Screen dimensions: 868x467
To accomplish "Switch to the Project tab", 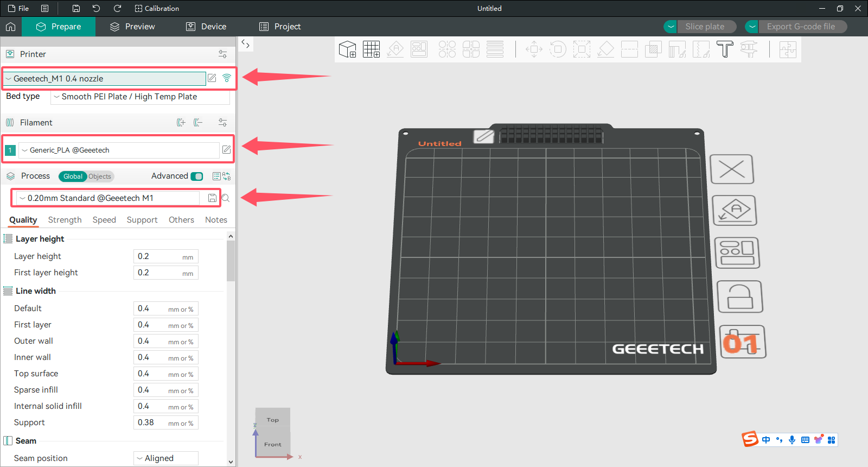I will click(280, 27).
